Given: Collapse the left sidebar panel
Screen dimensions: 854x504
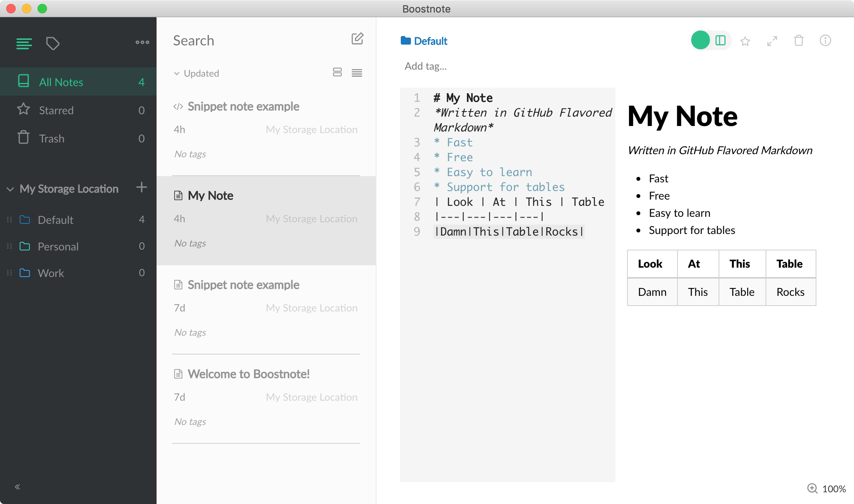Looking at the screenshot, I should tap(17, 487).
